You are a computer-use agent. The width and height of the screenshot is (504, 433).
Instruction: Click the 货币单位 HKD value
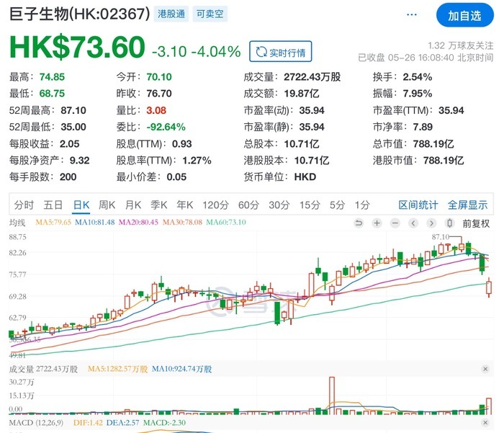[305, 177]
